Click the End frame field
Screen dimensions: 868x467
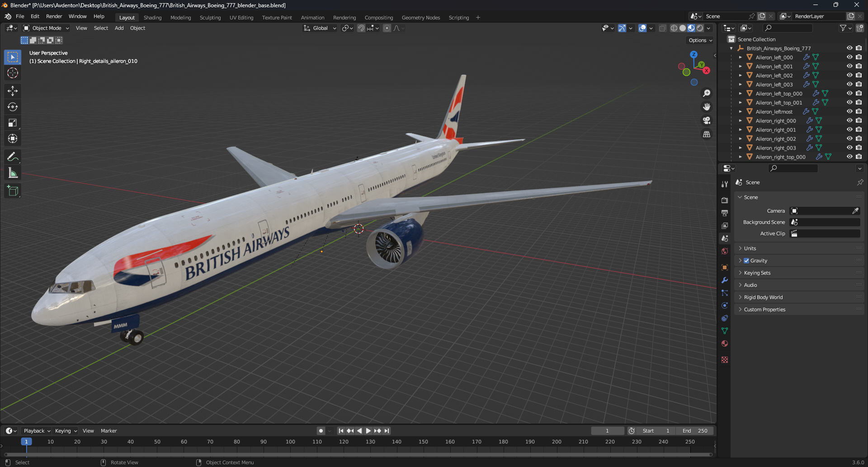[695, 431]
